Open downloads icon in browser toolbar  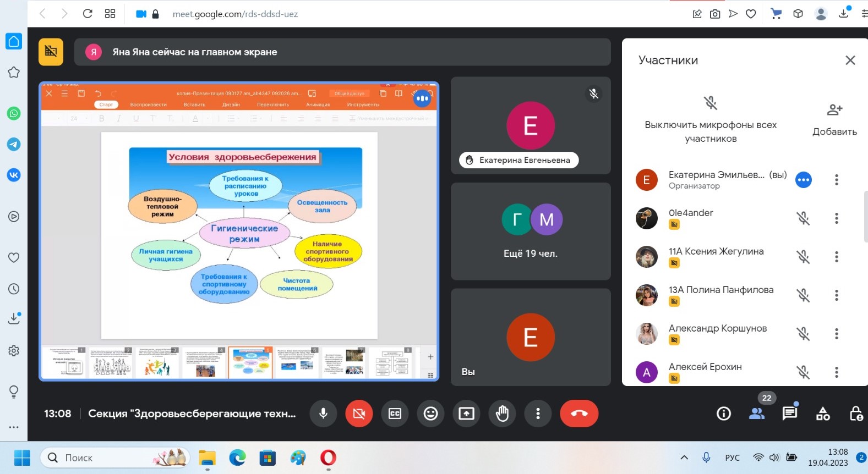(x=843, y=14)
